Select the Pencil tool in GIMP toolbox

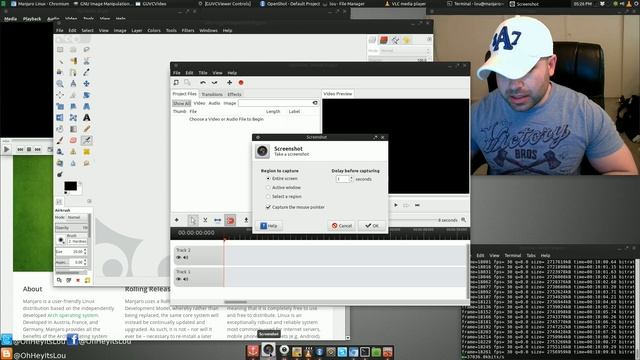point(86,129)
